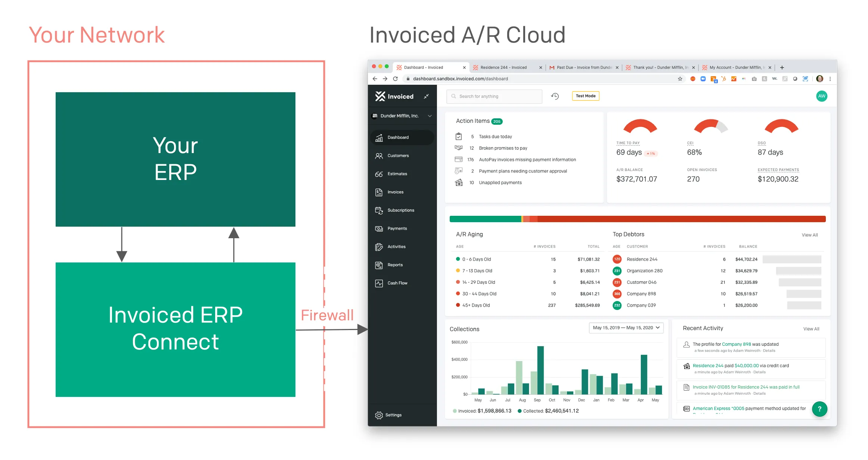Open the Company 898 link in Recent Activity
Viewport: 868px width, 460px height.
pos(736,344)
